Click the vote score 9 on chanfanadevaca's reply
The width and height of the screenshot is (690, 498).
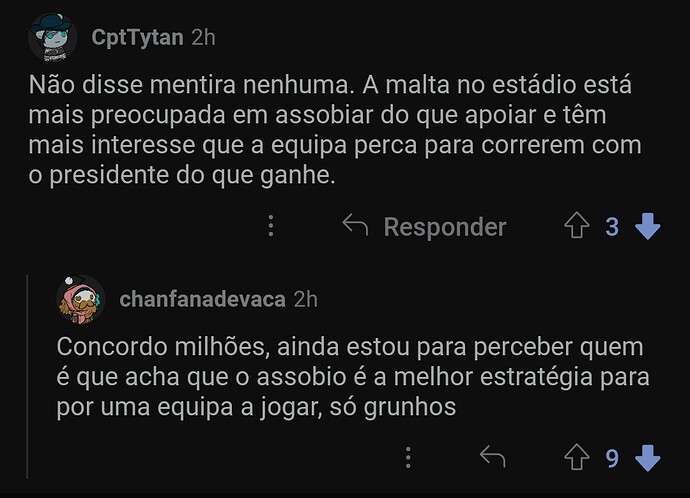(612, 458)
